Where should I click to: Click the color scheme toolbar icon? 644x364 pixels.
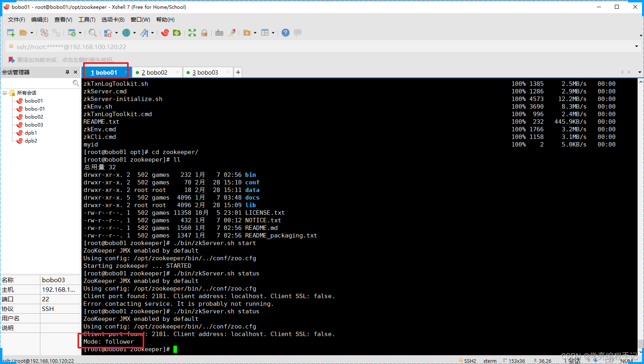pos(108,33)
